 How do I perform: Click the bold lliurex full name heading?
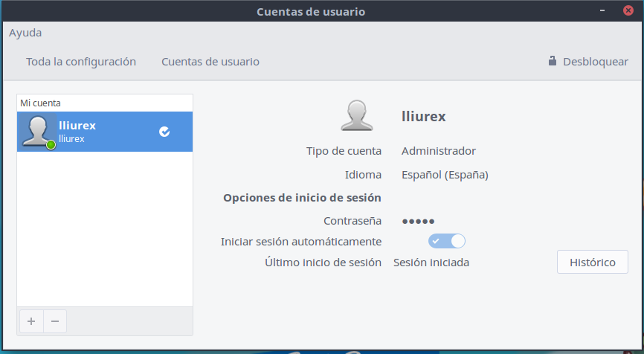[423, 116]
